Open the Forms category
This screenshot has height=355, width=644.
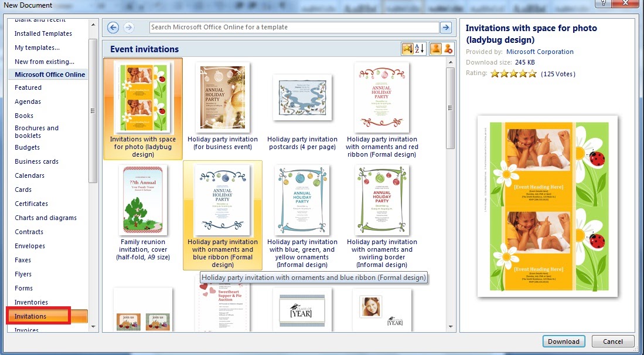(24, 288)
